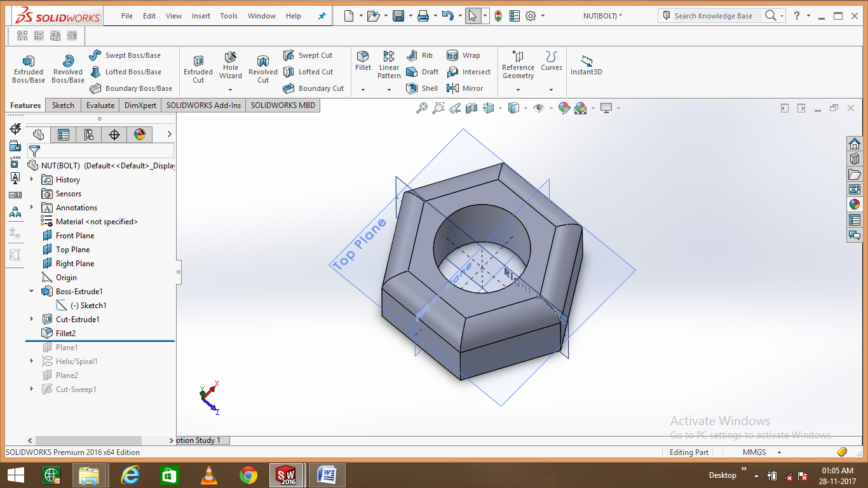This screenshot has height=488, width=868.
Task: Open the Insert menu
Action: click(x=201, y=16)
